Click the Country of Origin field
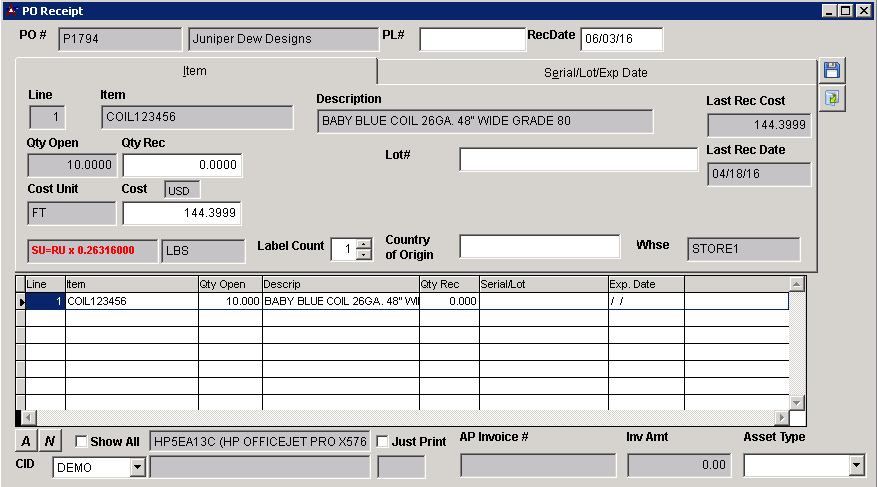 click(540, 246)
